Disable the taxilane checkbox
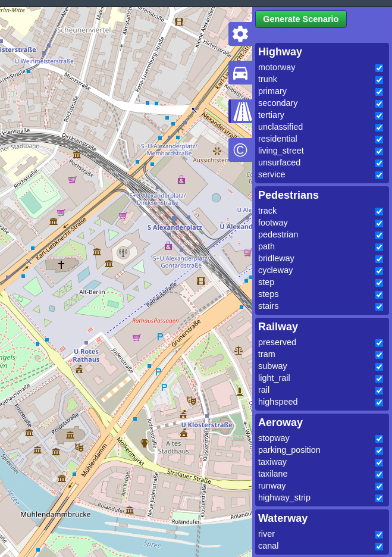This screenshot has height=557, width=392. (380, 474)
